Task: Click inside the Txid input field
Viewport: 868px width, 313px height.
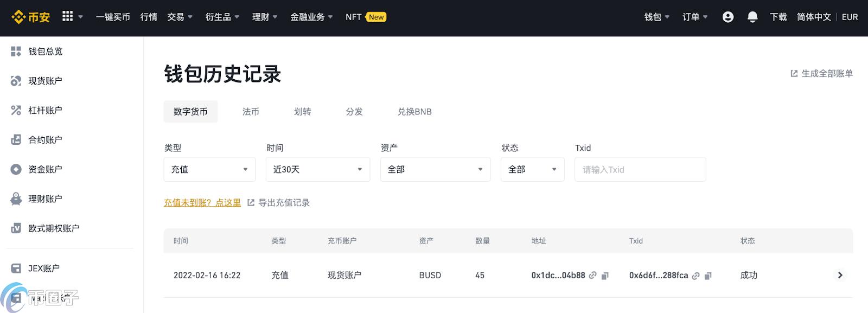Action: tap(640, 169)
